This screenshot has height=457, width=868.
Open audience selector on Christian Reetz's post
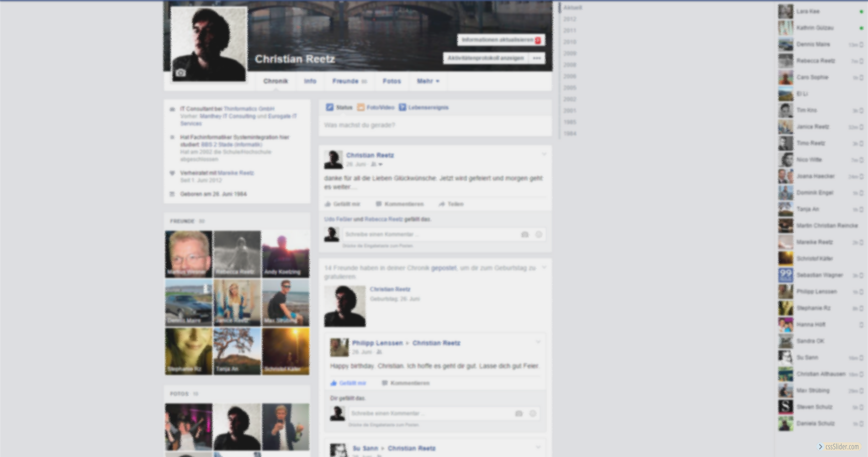[376, 165]
